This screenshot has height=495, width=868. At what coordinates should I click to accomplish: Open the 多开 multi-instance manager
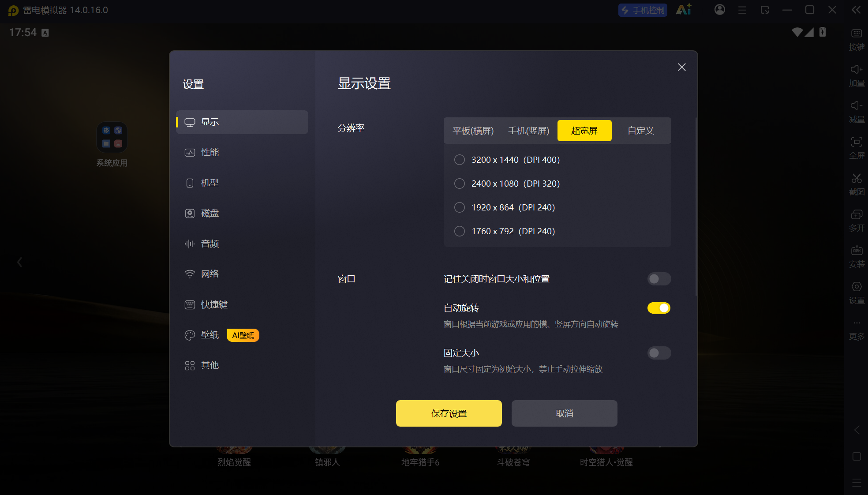(857, 221)
